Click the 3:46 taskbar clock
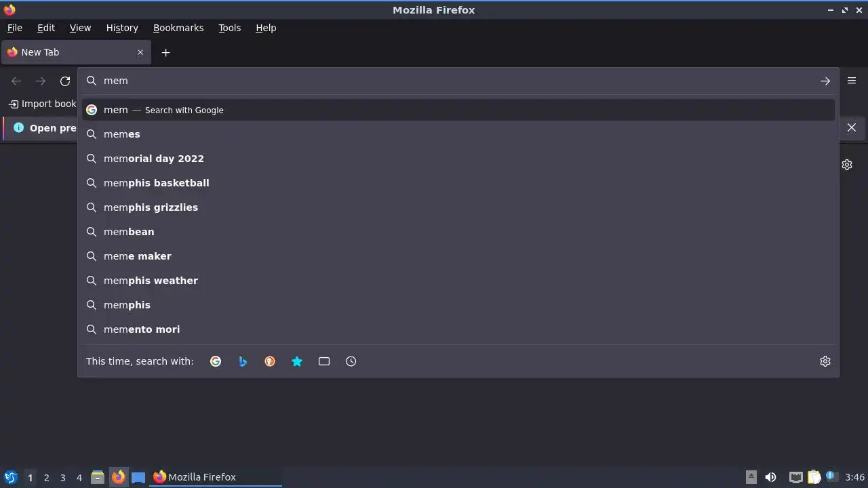Screen dimensions: 868x488 click(855, 477)
